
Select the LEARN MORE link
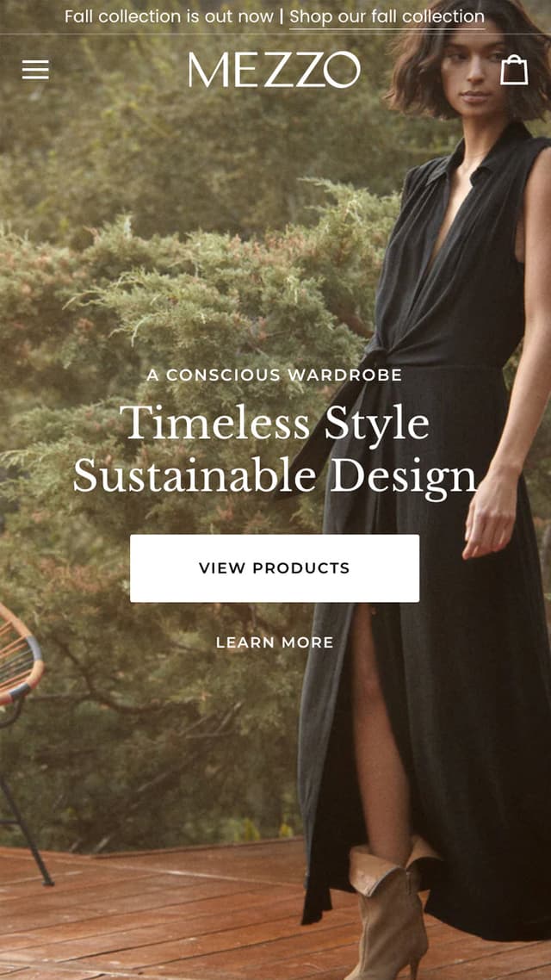click(275, 642)
